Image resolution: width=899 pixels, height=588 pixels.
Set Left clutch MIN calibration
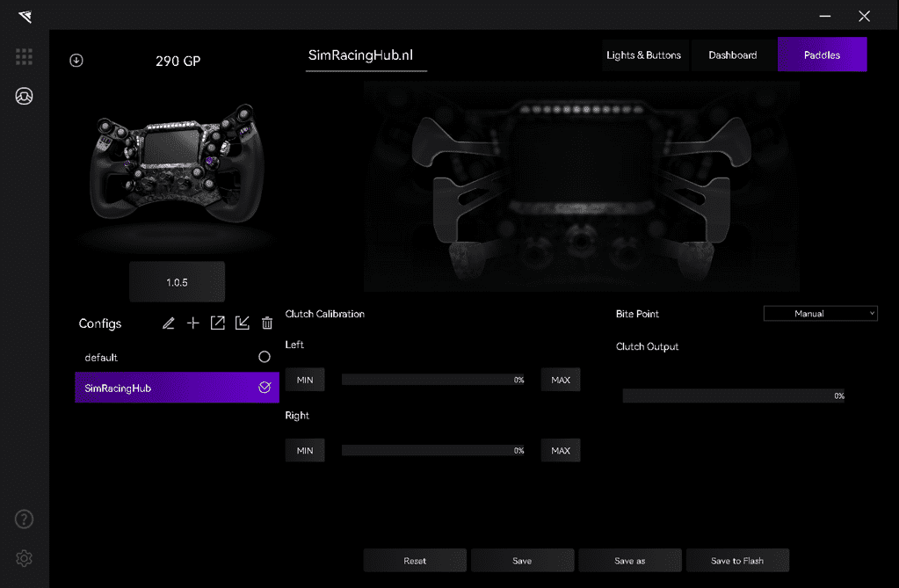coord(305,380)
